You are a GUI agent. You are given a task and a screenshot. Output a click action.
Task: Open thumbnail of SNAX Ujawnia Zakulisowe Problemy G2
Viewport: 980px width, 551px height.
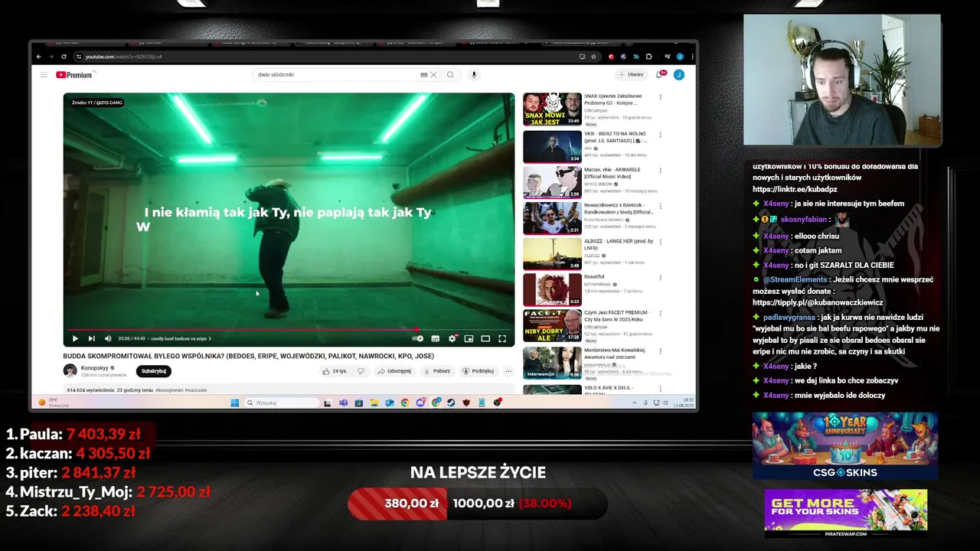coord(552,109)
